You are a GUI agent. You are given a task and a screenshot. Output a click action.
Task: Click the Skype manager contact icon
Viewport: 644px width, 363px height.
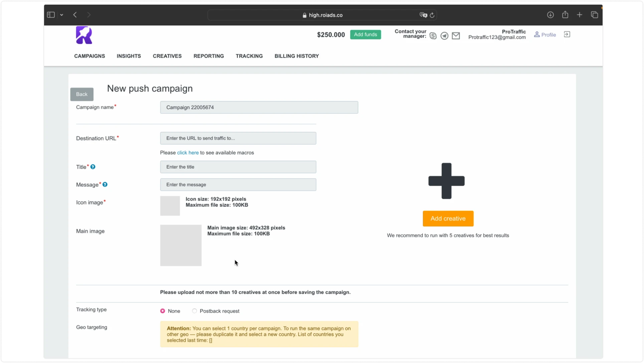tap(433, 36)
